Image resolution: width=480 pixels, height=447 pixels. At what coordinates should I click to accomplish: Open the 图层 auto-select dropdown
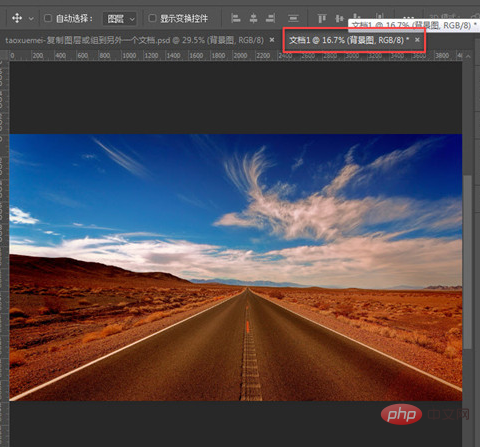click(120, 19)
